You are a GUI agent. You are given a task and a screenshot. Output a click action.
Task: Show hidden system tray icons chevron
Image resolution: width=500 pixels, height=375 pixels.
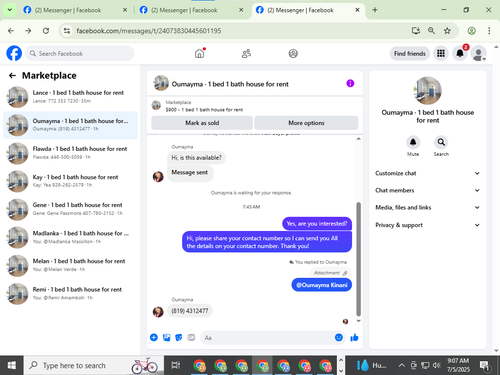pos(402,365)
